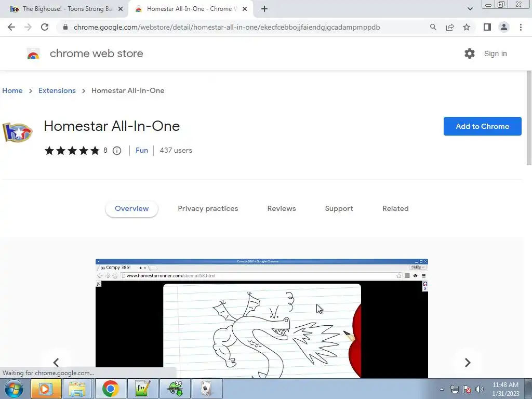Switch to the Related tab
The height and width of the screenshot is (399, 532).
395,209
